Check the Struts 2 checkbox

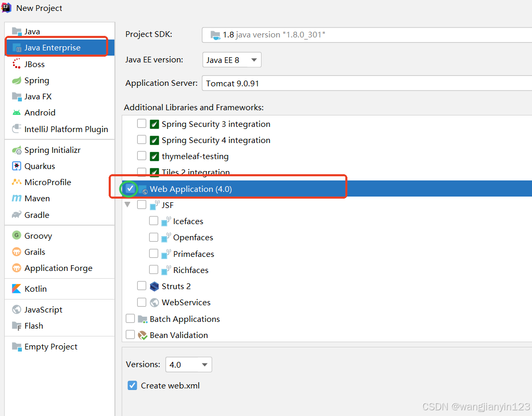tap(142, 285)
